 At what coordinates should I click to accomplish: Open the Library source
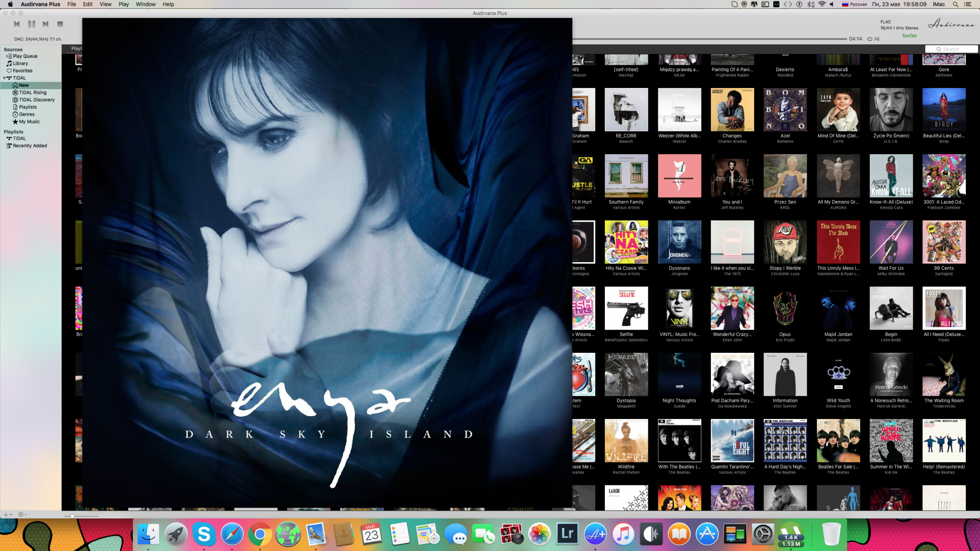click(x=20, y=63)
